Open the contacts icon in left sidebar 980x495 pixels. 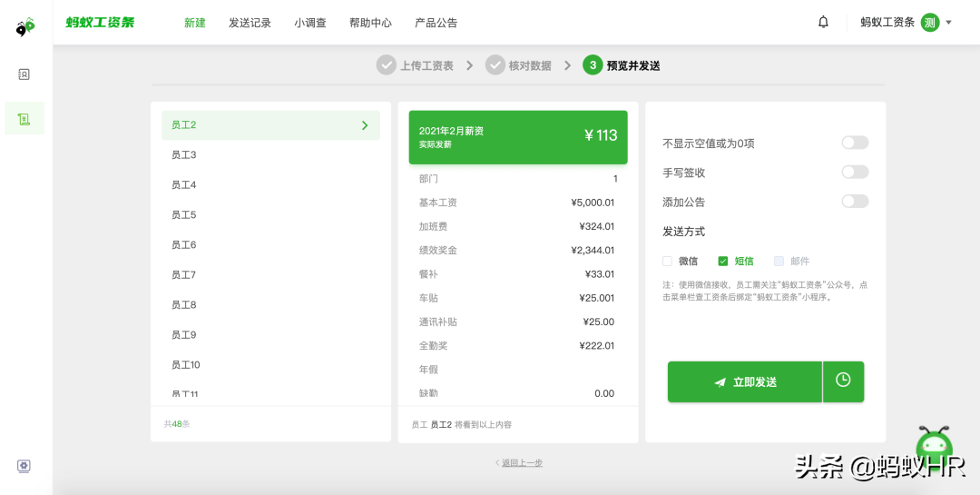click(24, 74)
